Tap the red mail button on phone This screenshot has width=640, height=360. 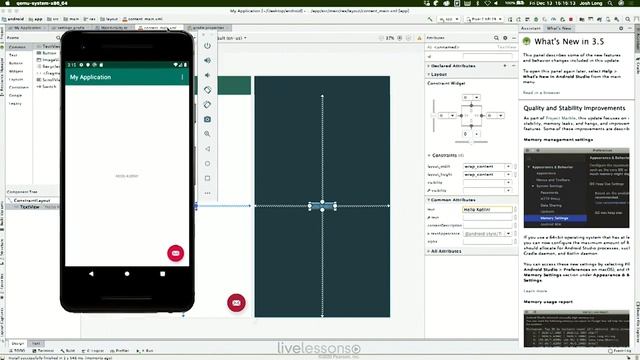(176, 253)
